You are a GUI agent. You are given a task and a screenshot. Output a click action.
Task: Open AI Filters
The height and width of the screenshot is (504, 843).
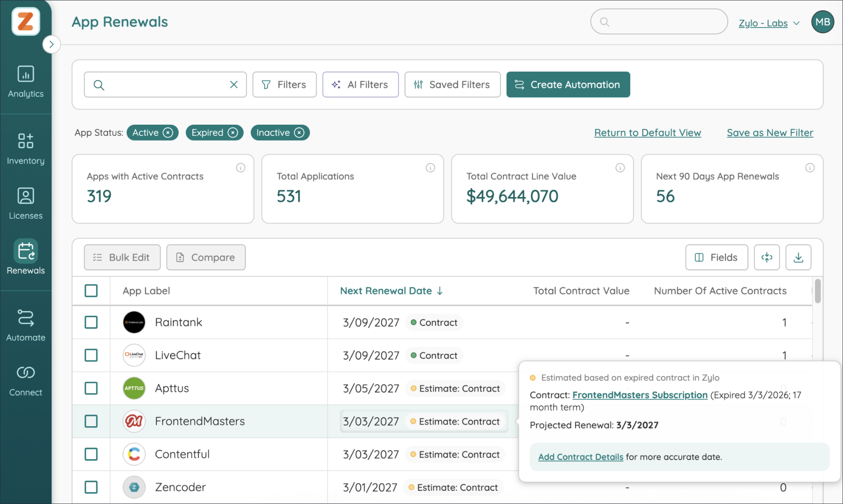(x=361, y=85)
